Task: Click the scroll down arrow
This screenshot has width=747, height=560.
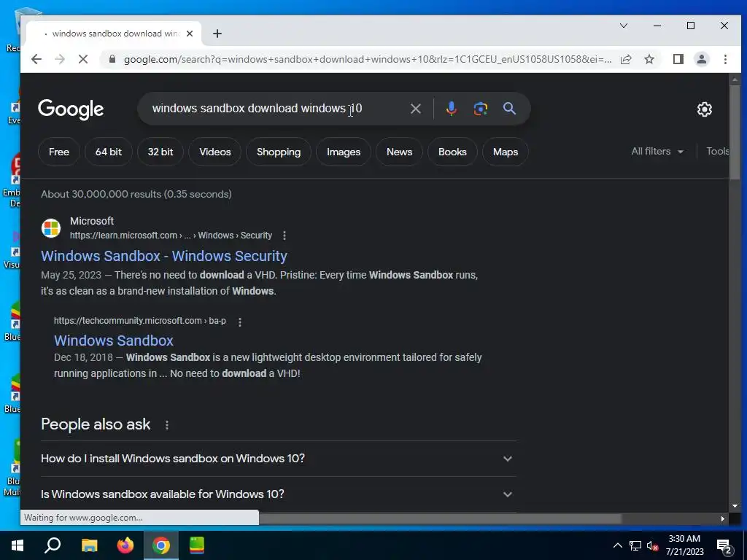Action: [735, 506]
